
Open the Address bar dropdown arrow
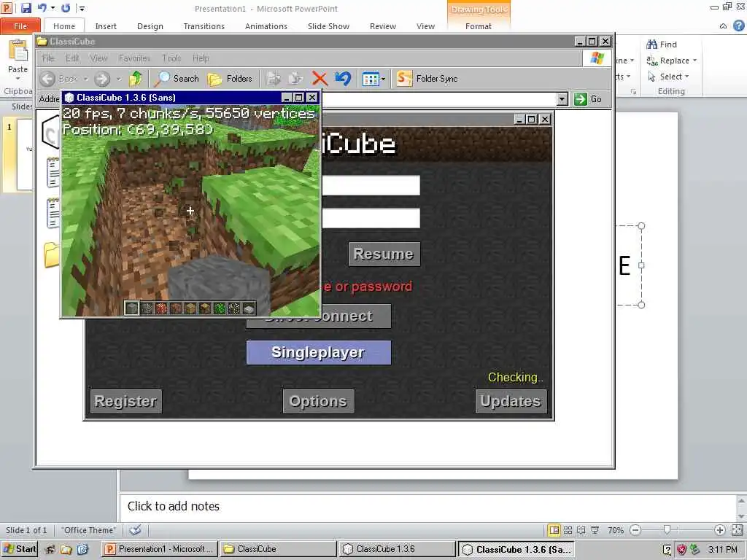[x=562, y=99]
